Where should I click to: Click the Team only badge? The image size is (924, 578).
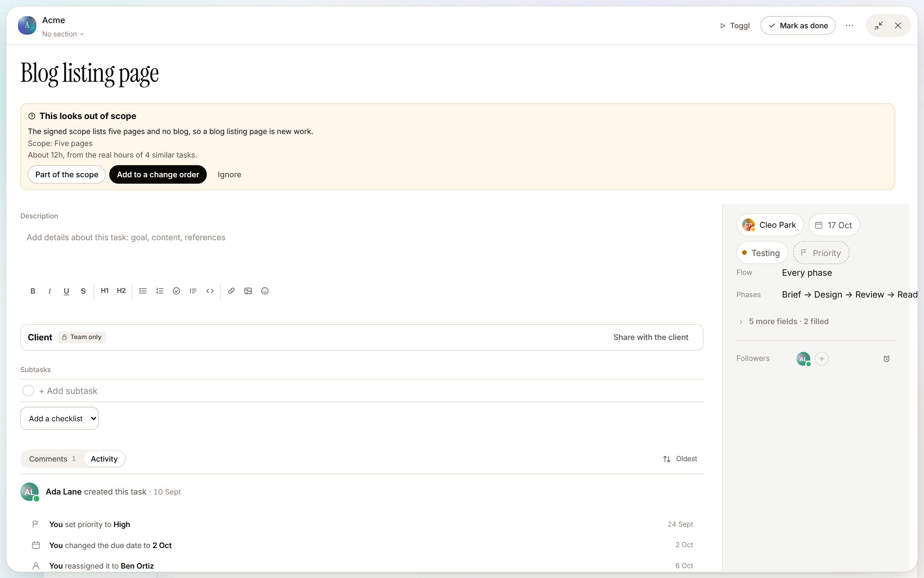(82, 337)
